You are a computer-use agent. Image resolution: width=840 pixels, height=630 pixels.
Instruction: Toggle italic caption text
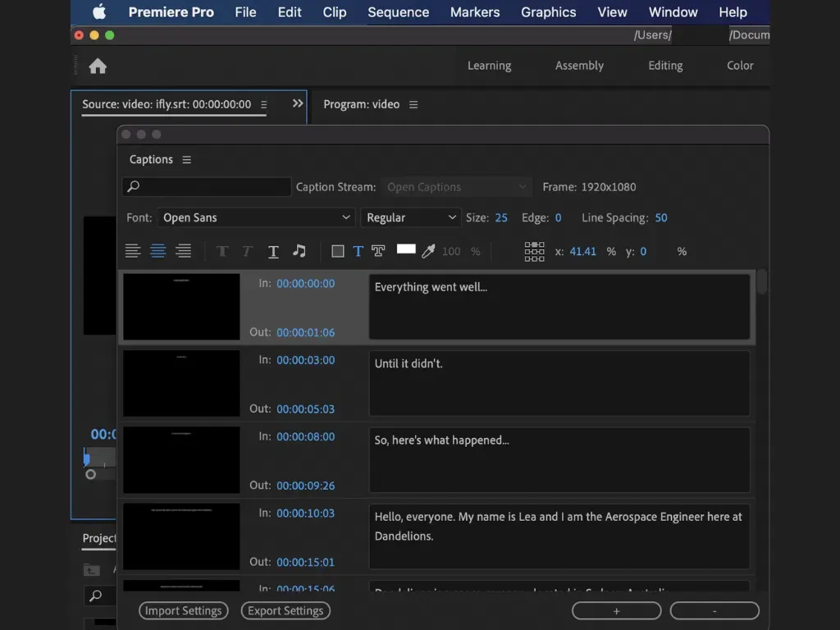(x=247, y=251)
